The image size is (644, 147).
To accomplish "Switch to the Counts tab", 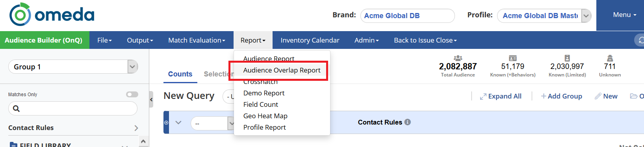I will coord(180,74).
